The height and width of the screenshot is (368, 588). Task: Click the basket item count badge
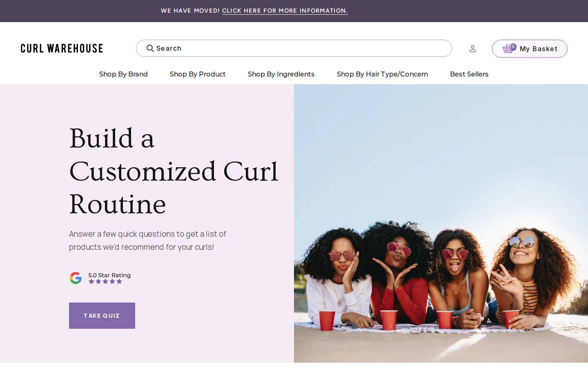point(513,47)
